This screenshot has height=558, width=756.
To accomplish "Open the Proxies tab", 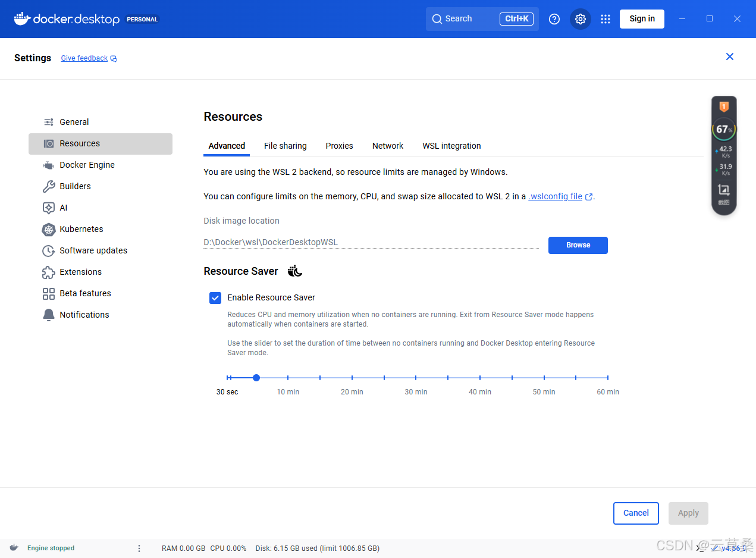I will pos(339,146).
